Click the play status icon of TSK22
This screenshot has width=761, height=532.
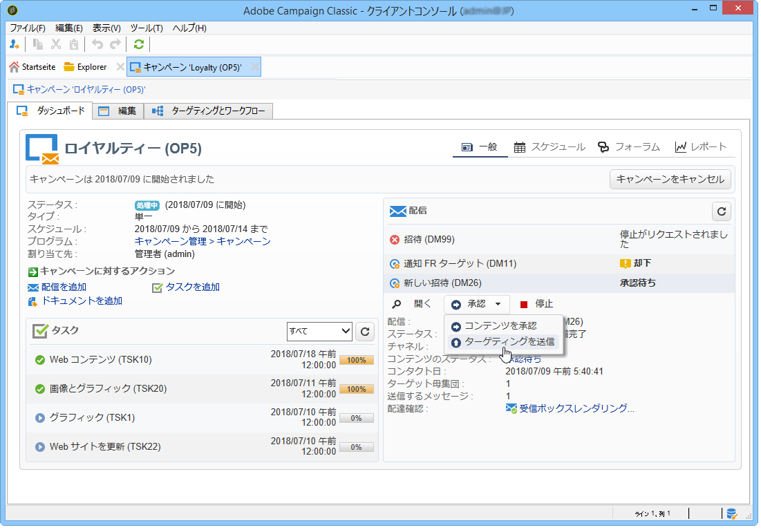pyautogui.click(x=40, y=447)
